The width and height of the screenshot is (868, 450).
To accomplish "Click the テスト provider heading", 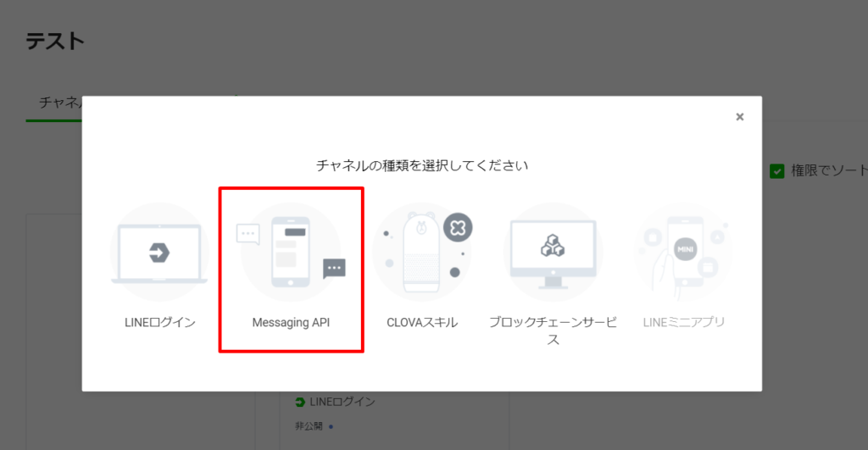I will [x=55, y=42].
